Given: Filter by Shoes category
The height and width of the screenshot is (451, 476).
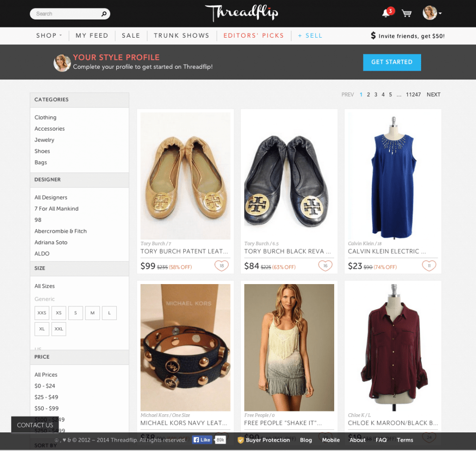Looking at the screenshot, I should 42,151.
